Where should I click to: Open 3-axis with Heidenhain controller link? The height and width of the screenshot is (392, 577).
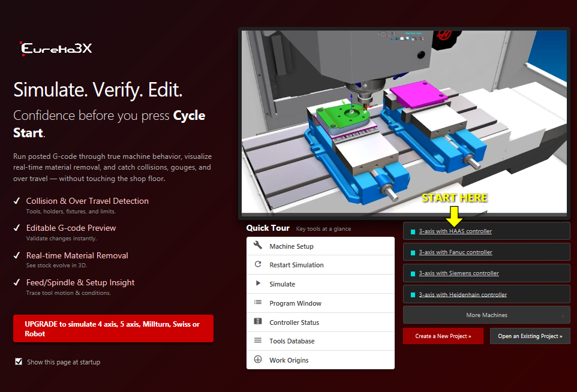tap(463, 294)
